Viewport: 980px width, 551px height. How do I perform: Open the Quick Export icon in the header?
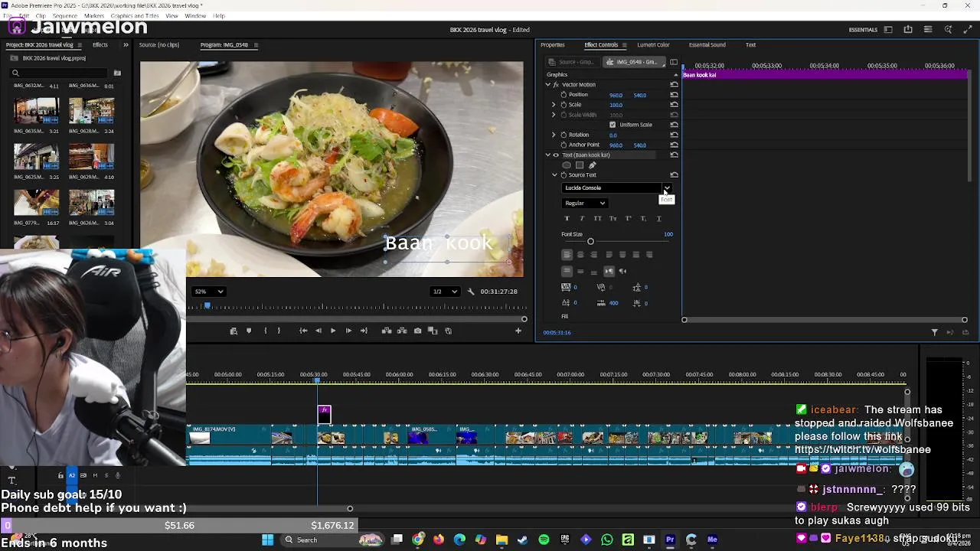[x=908, y=30]
